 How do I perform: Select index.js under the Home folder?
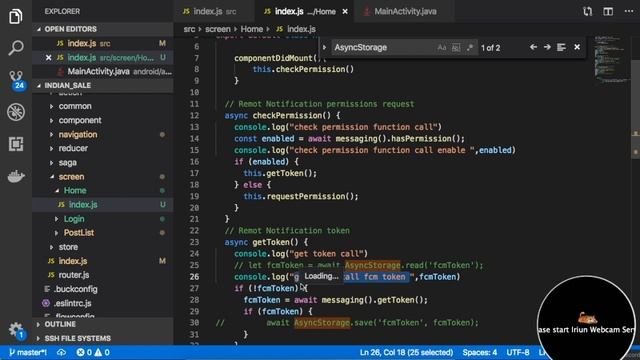coord(103,204)
